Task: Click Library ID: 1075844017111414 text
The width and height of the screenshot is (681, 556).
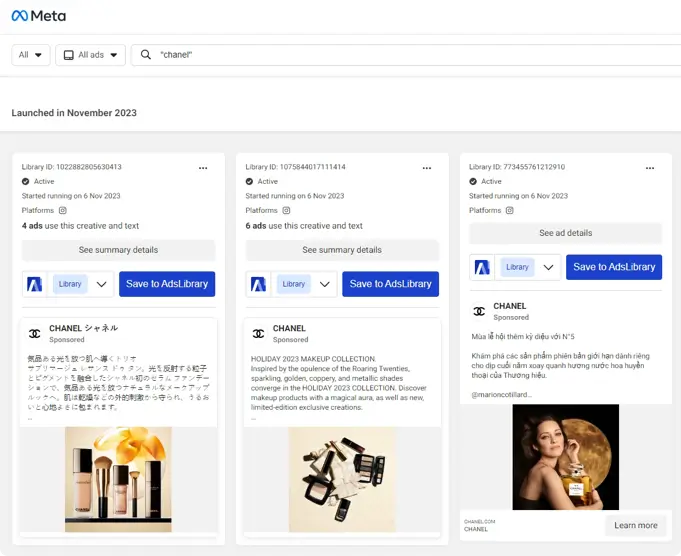Action: coord(295,167)
